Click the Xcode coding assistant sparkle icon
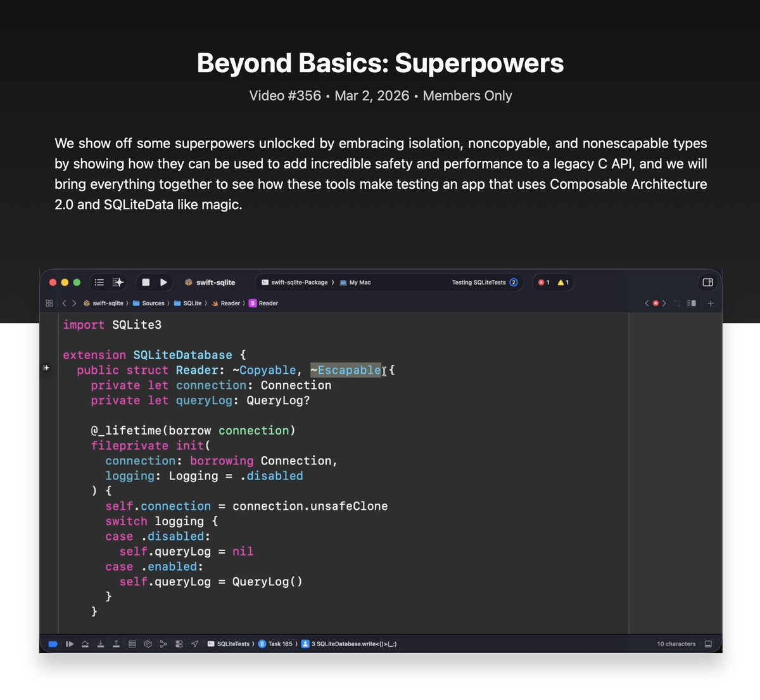Image resolution: width=760 pixels, height=700 pixels. coord(118,283)
